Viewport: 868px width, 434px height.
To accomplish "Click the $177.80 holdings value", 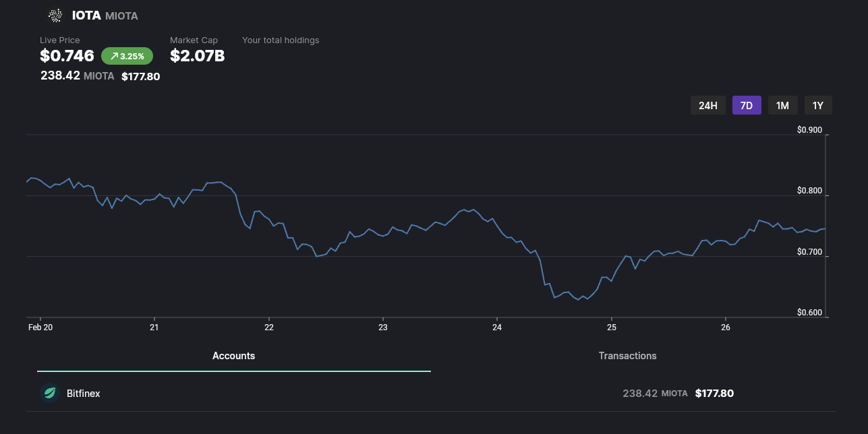I will pos(140,76).
